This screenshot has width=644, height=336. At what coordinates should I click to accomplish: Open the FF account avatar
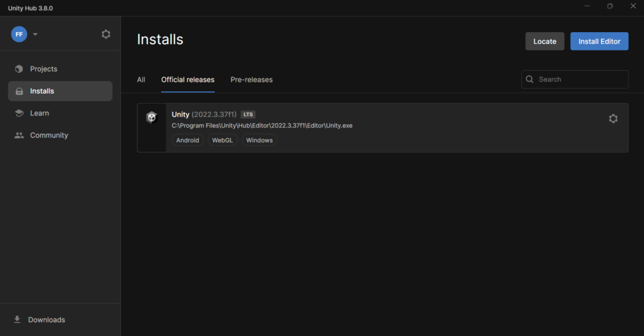[x=19, y=34]
